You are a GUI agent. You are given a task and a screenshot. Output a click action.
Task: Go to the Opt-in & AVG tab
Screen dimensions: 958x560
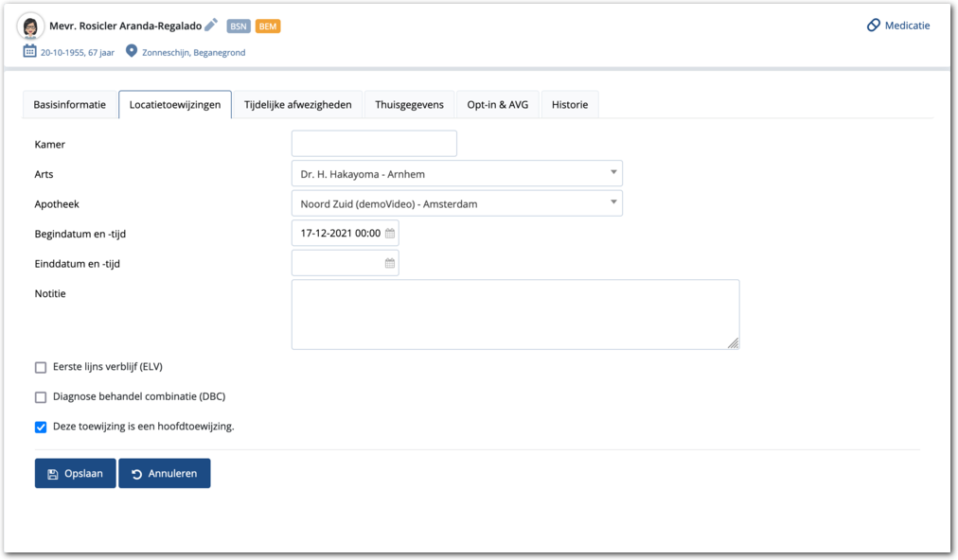point(499,105)
